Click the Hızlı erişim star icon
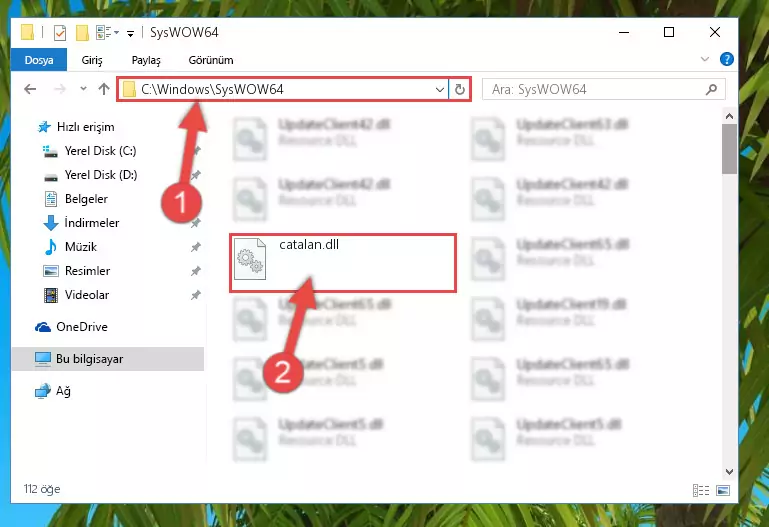Screen dimensions: 769x527 [x=44, y=127]
